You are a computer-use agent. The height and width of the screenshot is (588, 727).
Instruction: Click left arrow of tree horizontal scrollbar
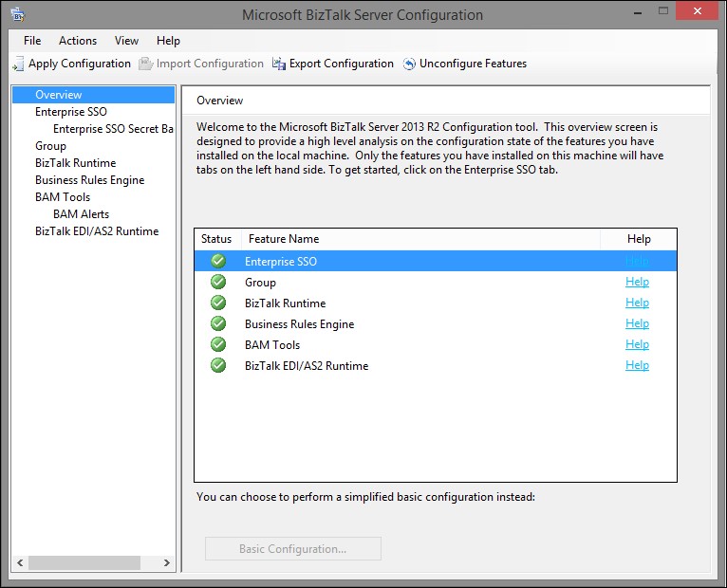coord(20,562)
